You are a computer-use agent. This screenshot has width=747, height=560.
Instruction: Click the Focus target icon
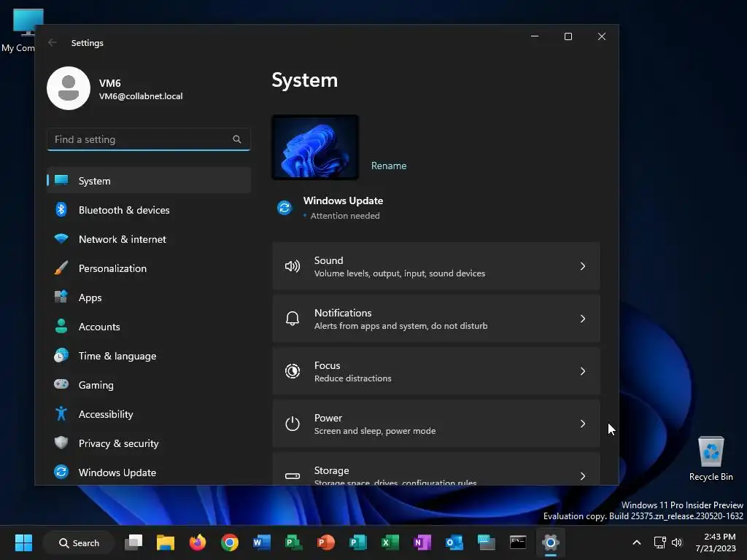293,371
